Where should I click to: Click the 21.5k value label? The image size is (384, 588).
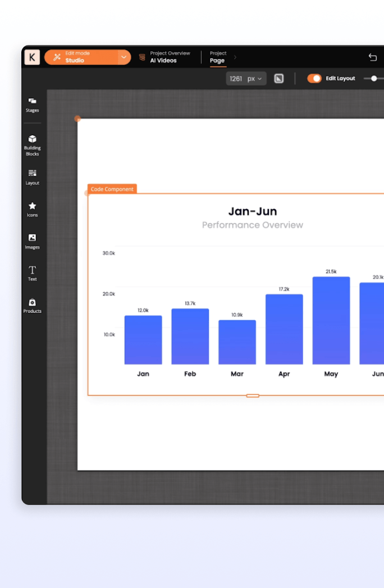pos(331,272)
